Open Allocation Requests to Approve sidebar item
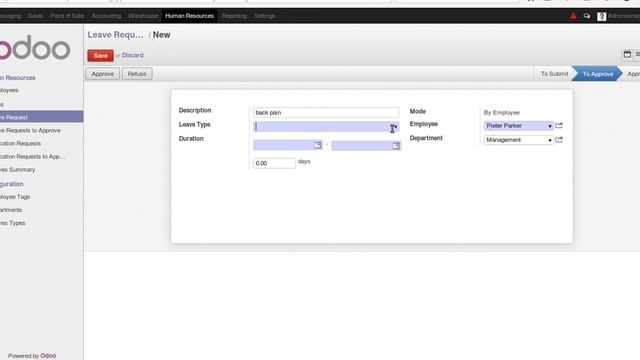Screen dimensions: 640x360 pos(33,156)
